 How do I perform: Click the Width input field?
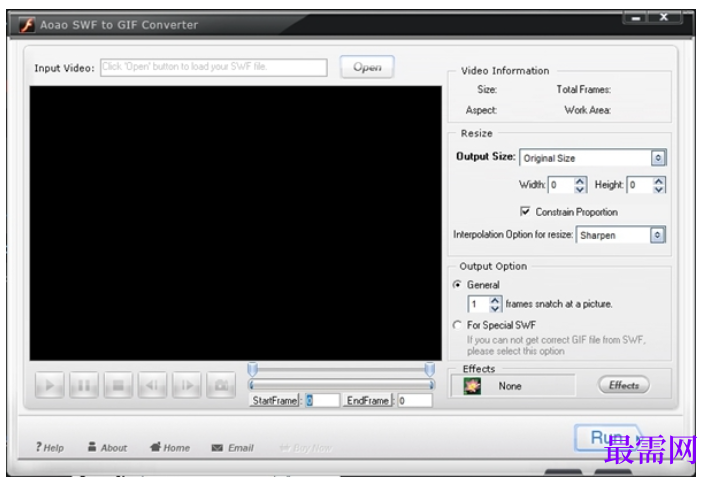click(561, 185)
